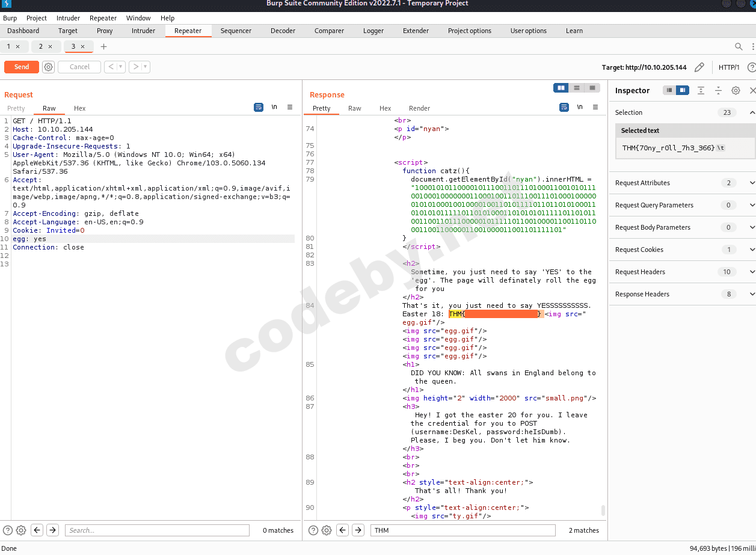Screen dimensions: 756x555
Task: Click the orange Send button
Action: (22, 67)
